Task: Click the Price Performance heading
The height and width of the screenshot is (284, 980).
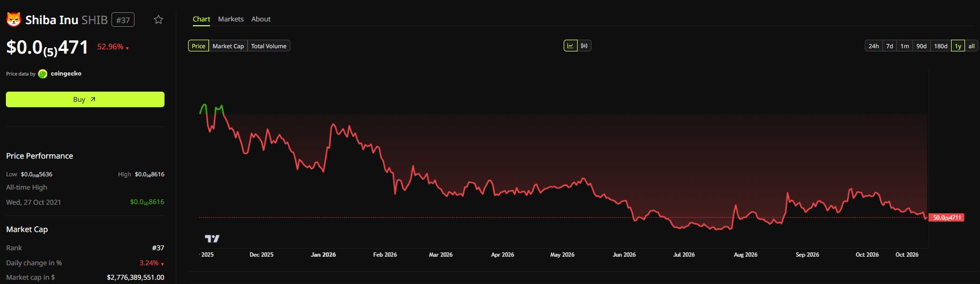Action: [40, 156]
